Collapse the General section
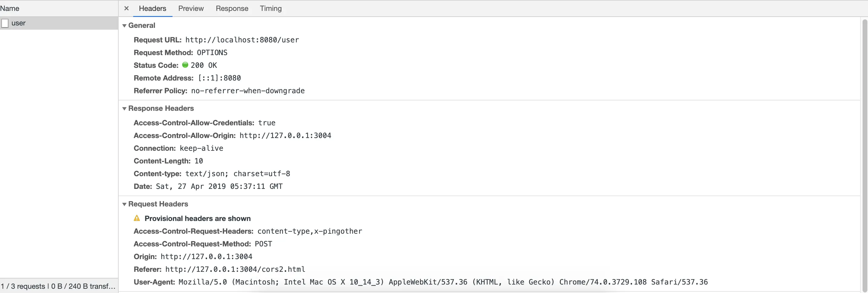Viewport: 868px width, 293px height. (124, 26)
